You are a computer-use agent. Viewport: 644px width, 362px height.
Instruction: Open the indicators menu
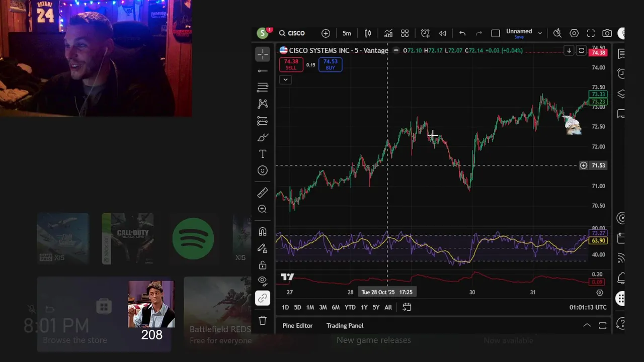click(388, 33)
